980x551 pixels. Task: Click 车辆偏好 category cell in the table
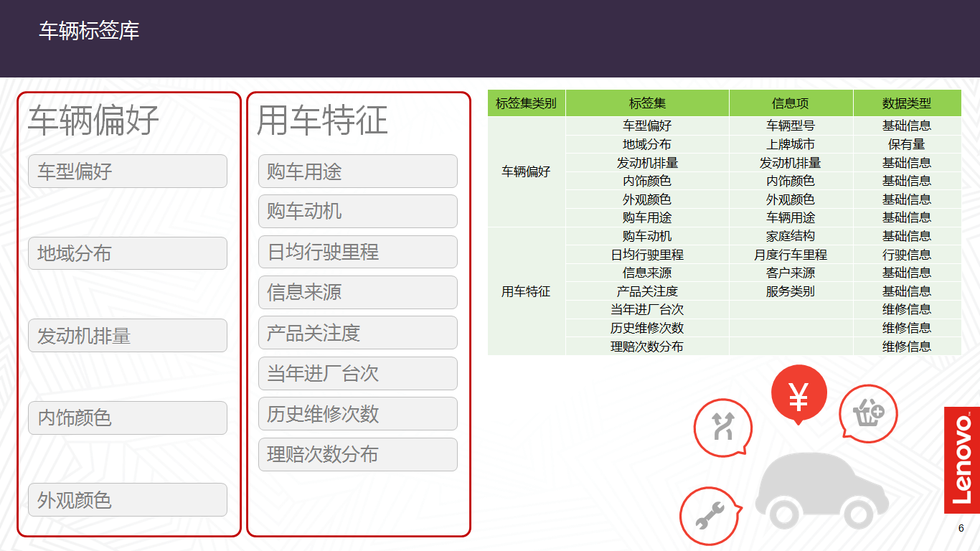[x=526, y=171]
